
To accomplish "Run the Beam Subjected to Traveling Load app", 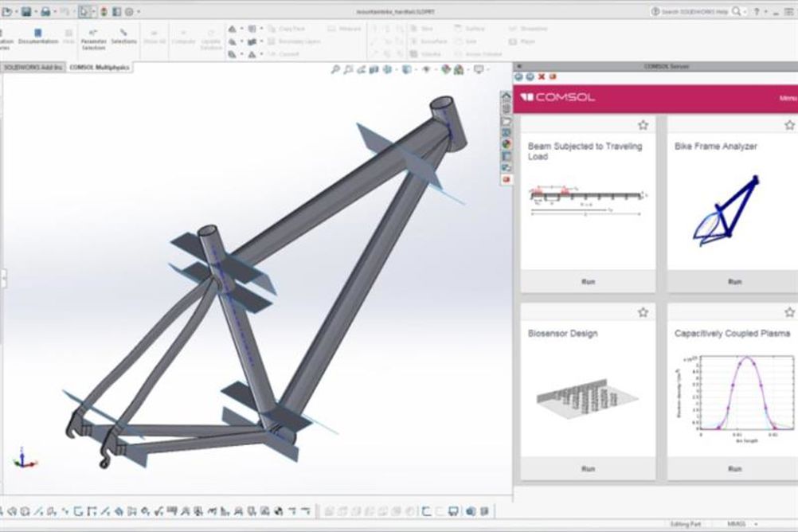I will click(588, 281).
